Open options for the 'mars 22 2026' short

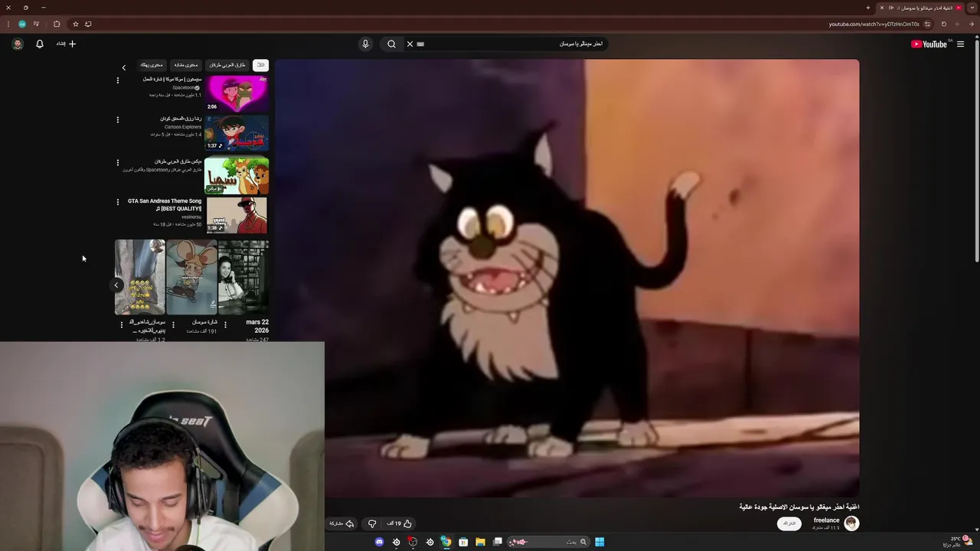pyautogui.click(x=225, y=324)
